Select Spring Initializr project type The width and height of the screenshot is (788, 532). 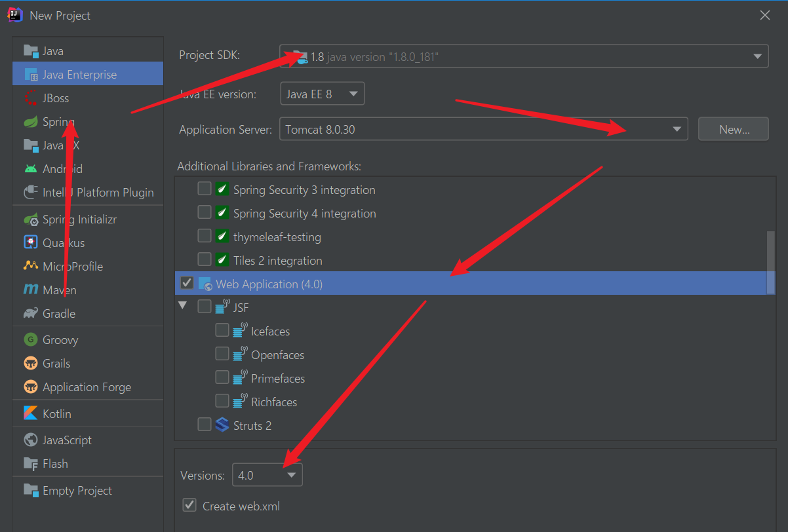tap(88, 219)
